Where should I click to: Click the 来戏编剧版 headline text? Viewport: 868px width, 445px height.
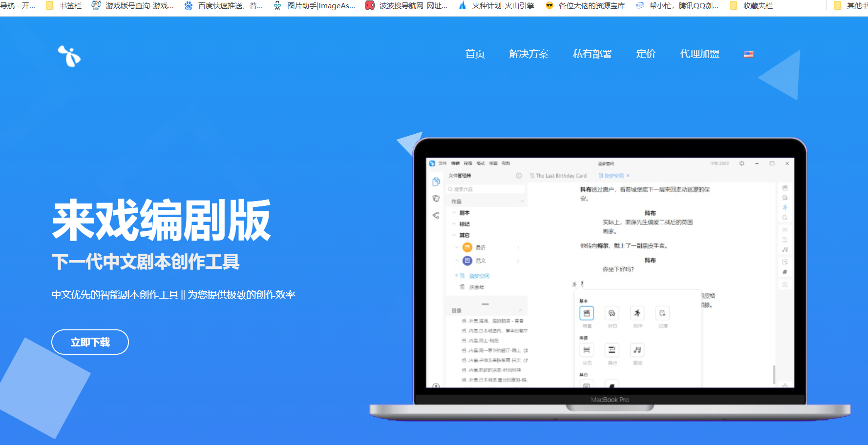tap(161, 221)
